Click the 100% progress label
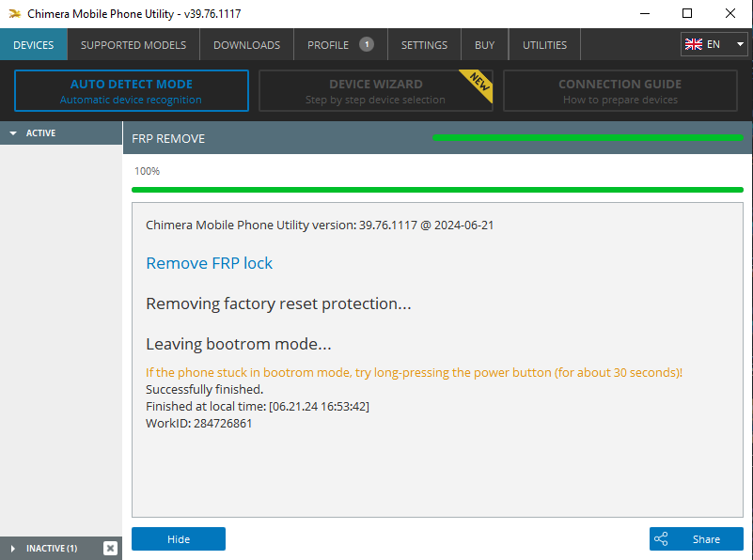The image size is (753, 560). coord(147,171)
